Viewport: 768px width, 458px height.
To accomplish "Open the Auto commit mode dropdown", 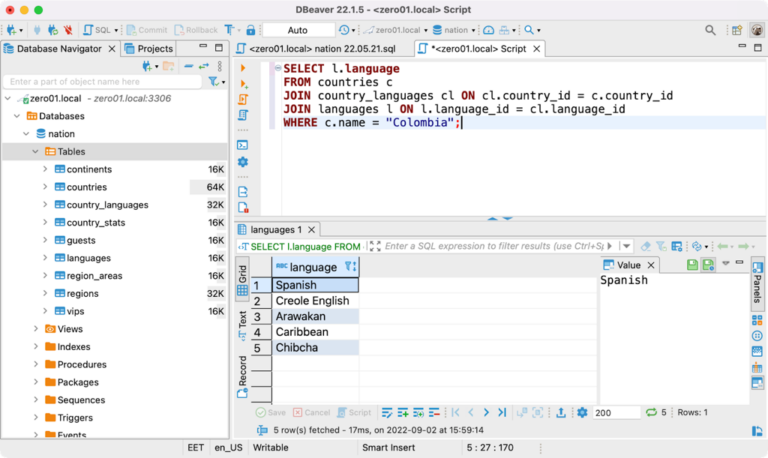I will click(298, 30).
